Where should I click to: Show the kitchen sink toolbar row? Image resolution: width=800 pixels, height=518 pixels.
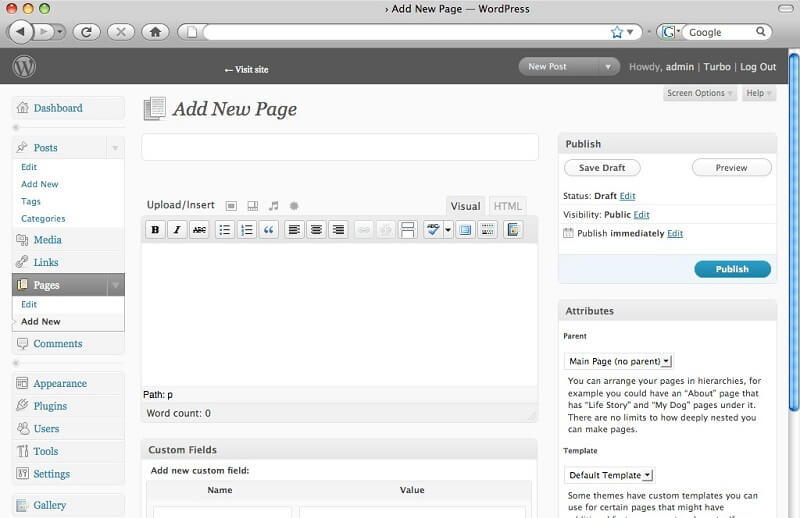[487, 230]
